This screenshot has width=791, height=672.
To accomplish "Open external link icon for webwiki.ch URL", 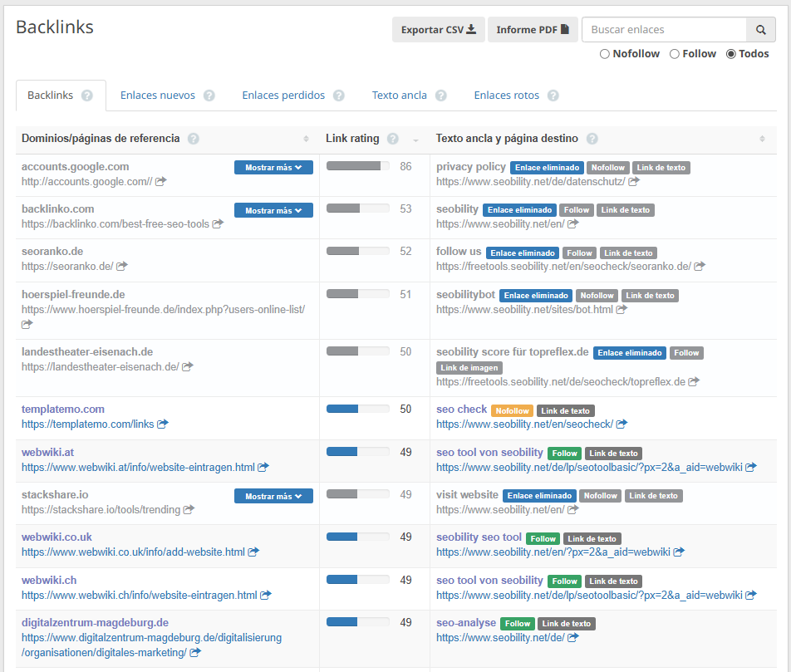I will 265,595.
